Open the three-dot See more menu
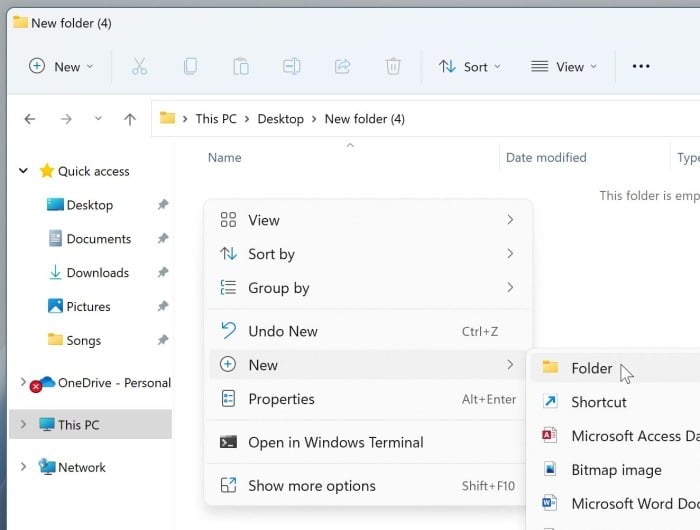Image resolution: width=700 pixels, height=530 pixels. pos(641,67)
